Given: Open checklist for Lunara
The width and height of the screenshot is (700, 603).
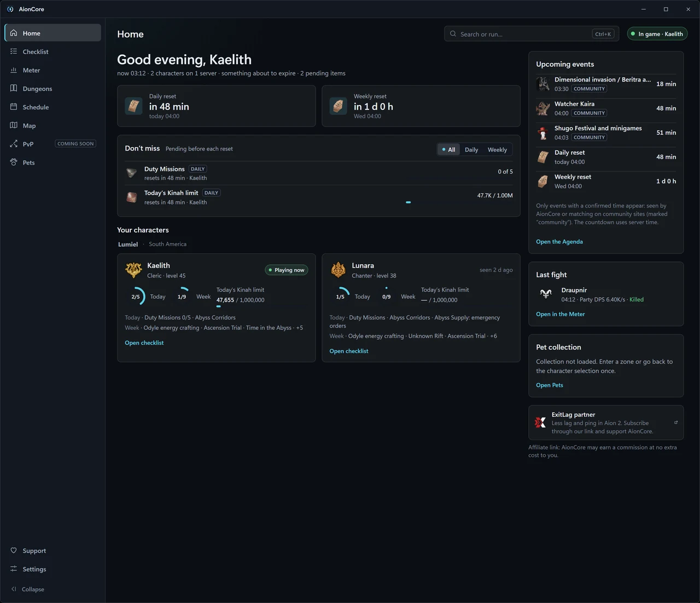Looking at the screenshot, I should 349,351.
